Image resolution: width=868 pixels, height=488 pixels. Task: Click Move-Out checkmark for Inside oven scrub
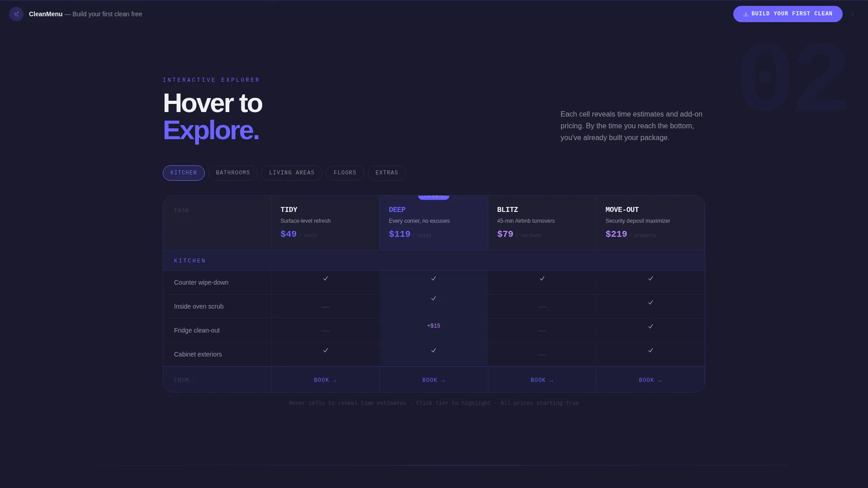tap(651, 303)
